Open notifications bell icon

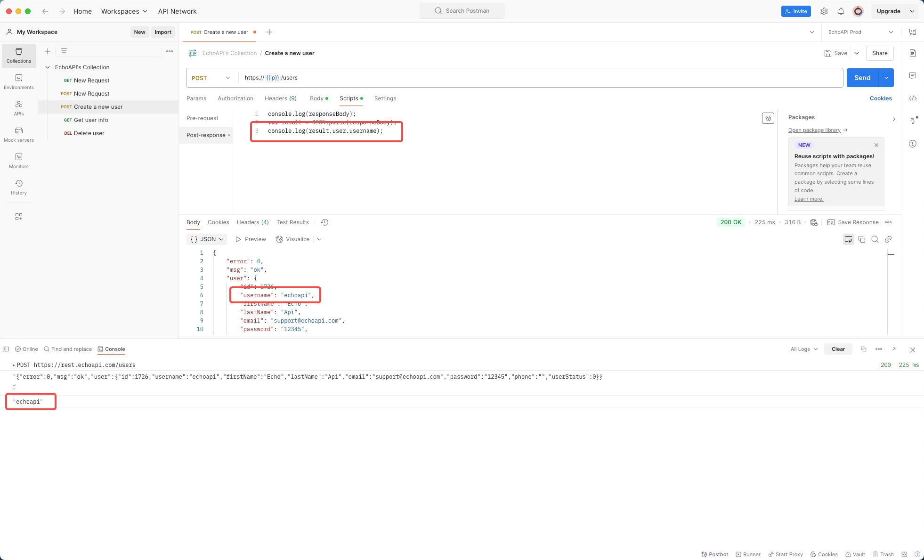click(x=841, y=11)
